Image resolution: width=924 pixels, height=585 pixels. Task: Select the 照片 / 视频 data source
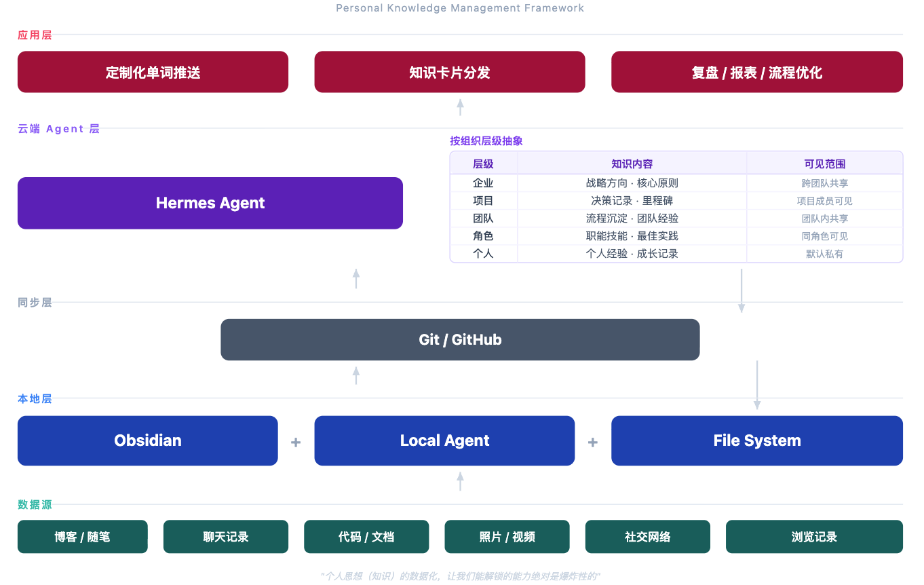coord(507,537)
